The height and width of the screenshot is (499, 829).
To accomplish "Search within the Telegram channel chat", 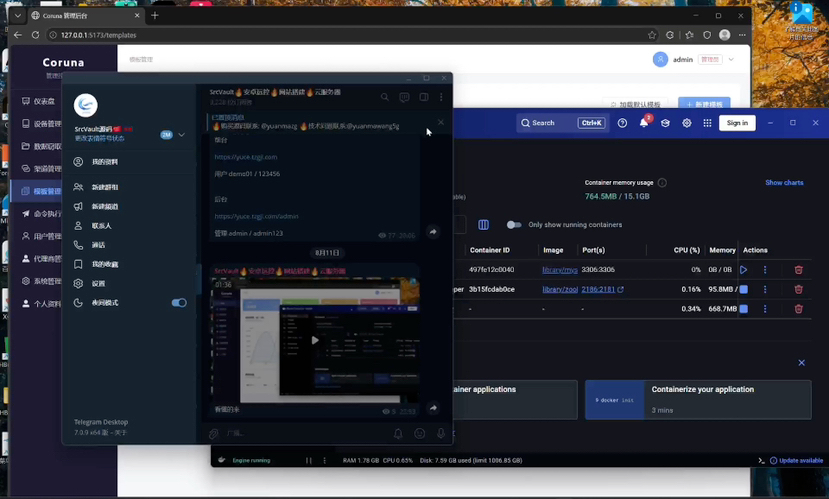I will coord(385,97).
